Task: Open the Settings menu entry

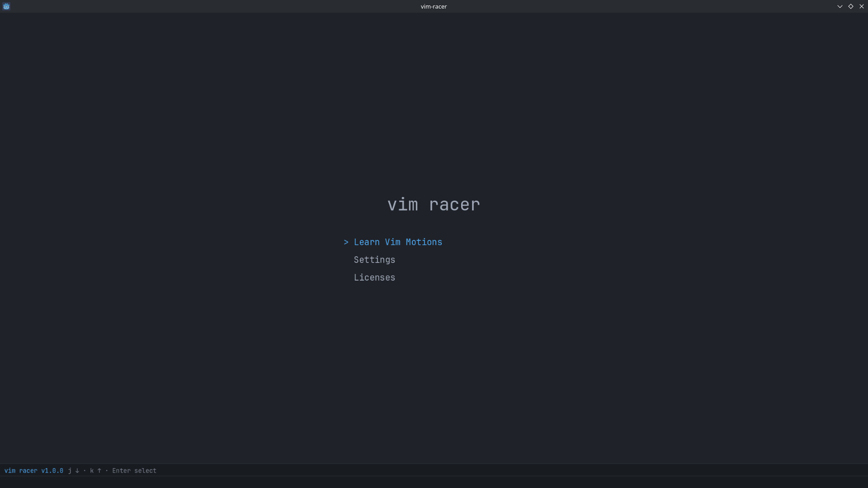Action: (374, 260)
